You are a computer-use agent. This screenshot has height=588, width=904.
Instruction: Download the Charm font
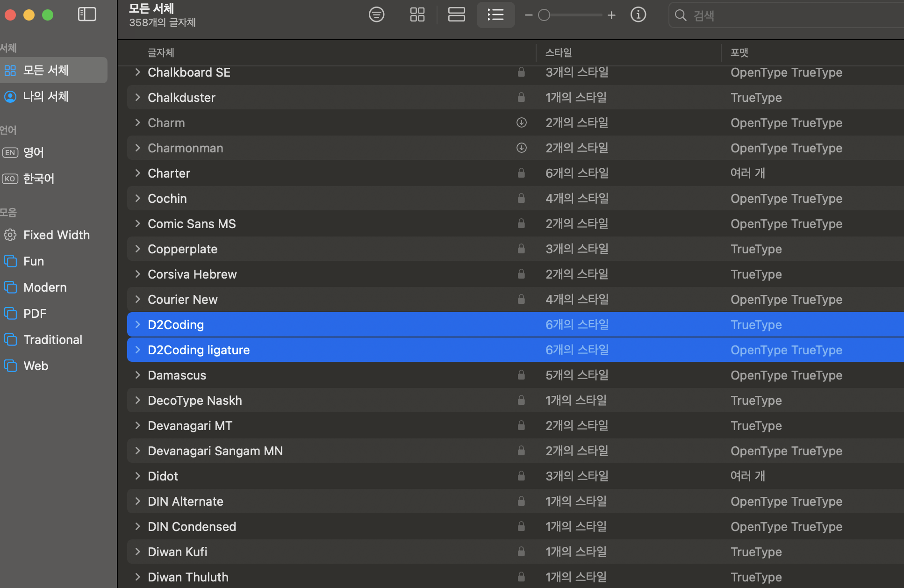(521, 122)
